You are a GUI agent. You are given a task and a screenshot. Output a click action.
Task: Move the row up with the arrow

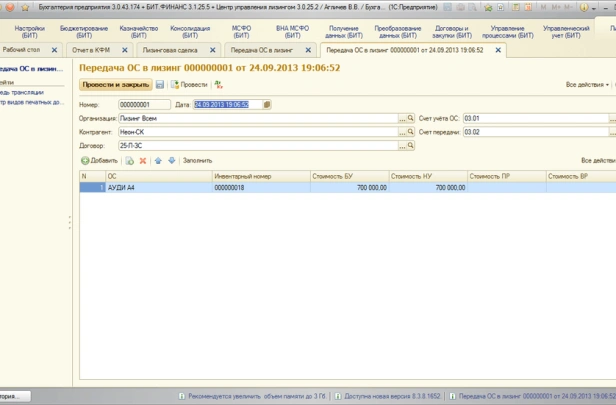(x=158, y=160)
